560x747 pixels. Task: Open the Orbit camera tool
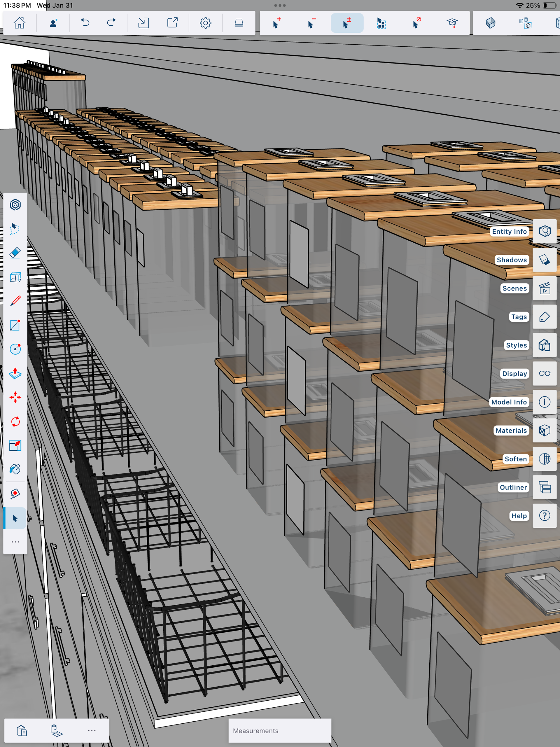click(15, 205)
